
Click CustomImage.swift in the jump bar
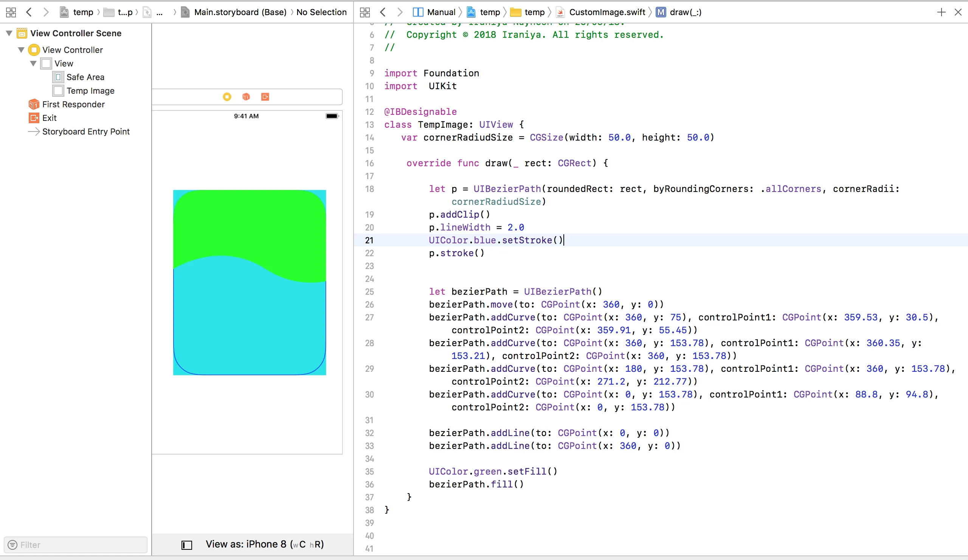(x=607, y=12)
